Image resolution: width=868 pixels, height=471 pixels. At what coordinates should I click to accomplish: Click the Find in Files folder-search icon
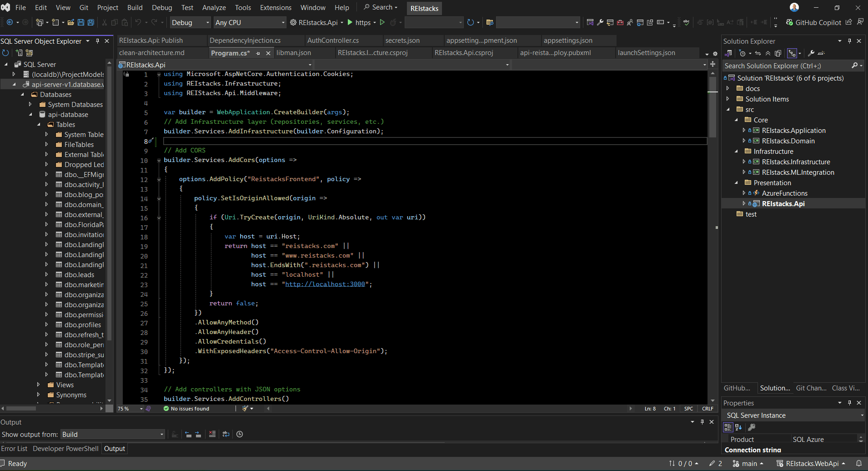(x=490, y=22)
